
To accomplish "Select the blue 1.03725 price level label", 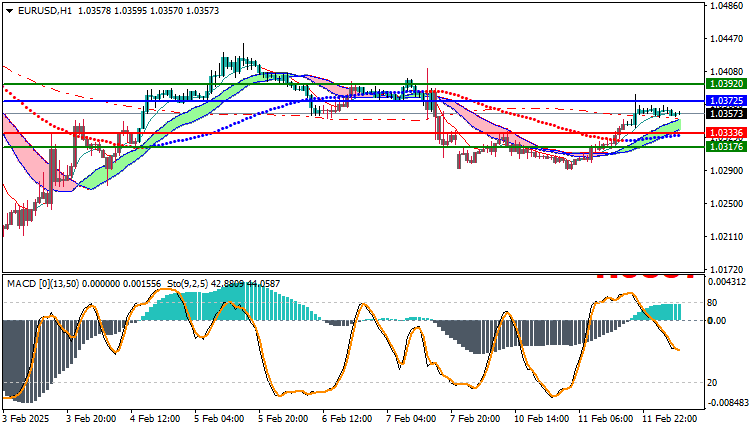I will [x=726, y=101].
